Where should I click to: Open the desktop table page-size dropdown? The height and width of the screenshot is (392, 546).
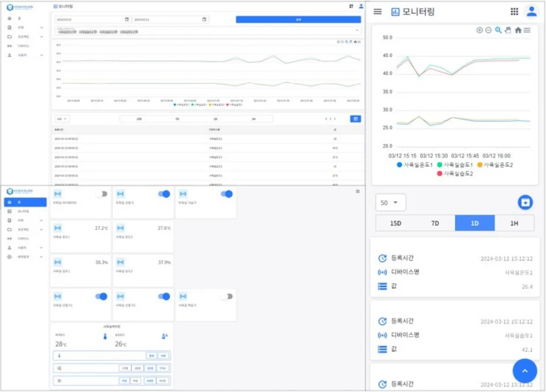click(62, 119)
